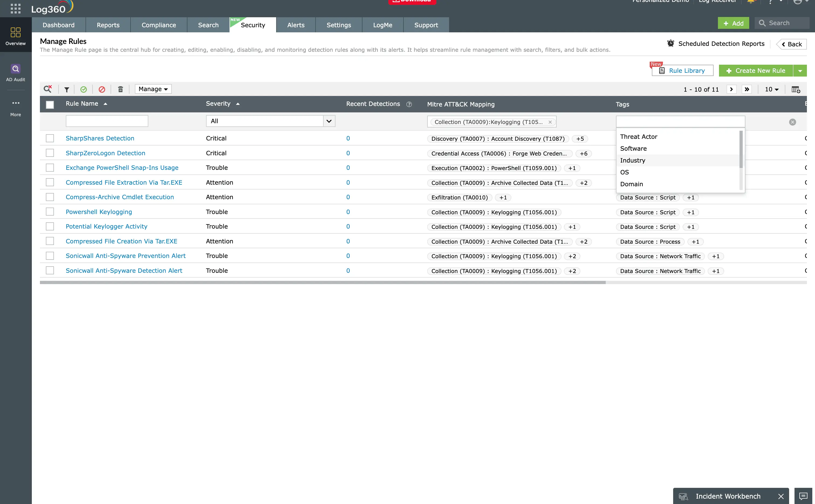Change rows per page dropdown showing 10
The height and width of the screenshot is (504, 815).
pos(771,89)
